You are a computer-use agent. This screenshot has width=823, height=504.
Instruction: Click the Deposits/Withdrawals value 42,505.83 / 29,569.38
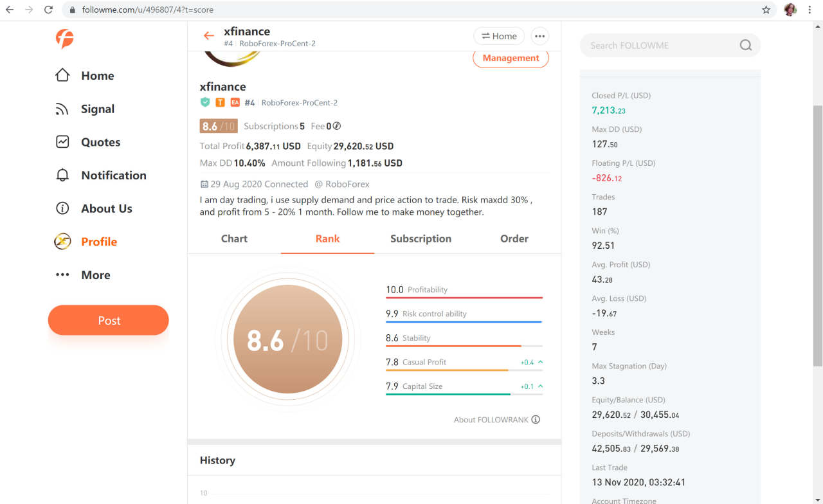[635, 449]
